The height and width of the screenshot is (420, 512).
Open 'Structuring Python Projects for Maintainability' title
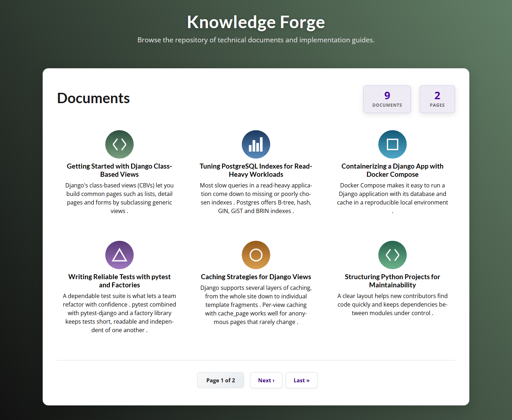[393, 281]
